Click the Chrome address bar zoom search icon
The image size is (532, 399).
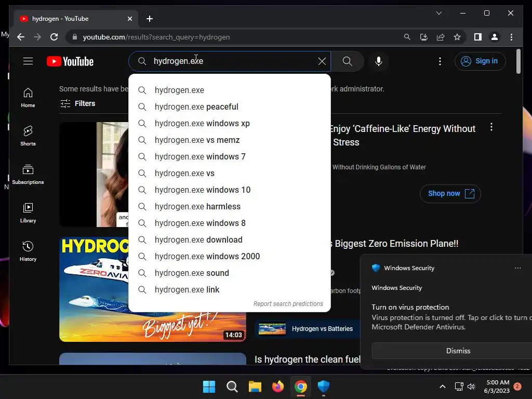click(x=407, y=37)
